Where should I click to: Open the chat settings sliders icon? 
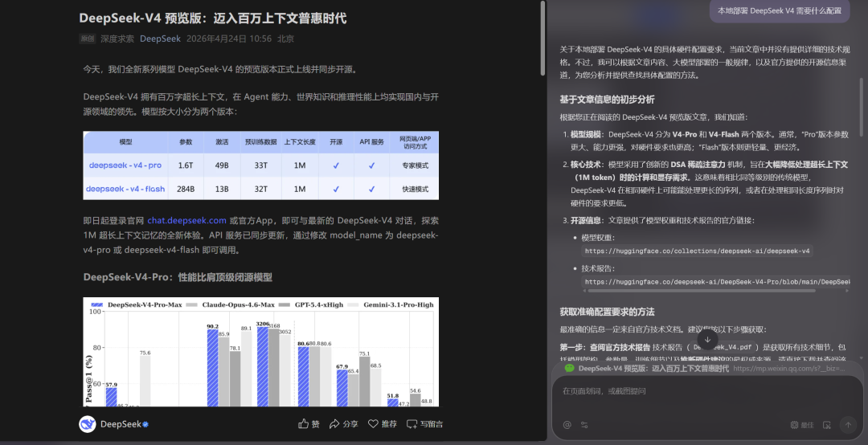coord(584,425)
